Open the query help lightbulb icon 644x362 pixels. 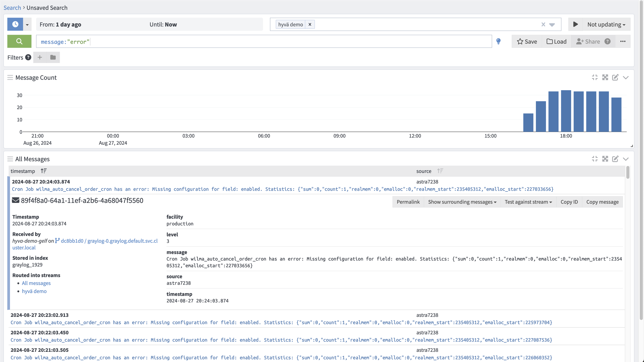click(x=498, y=41)
